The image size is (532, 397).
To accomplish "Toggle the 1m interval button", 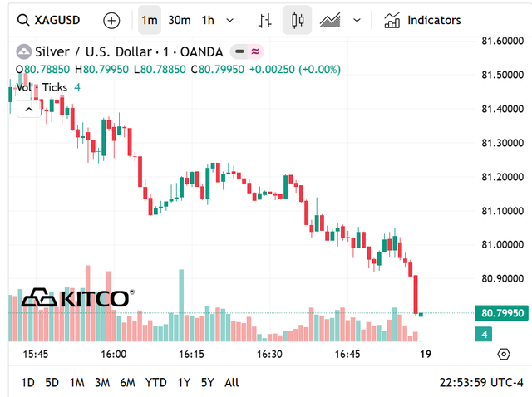I will [x=150, y=20].
